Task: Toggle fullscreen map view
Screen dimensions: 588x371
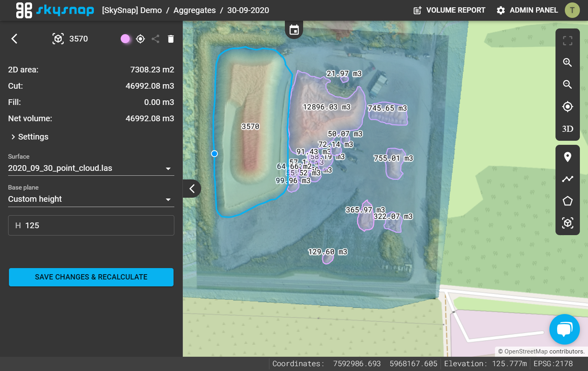Action: 568,40
